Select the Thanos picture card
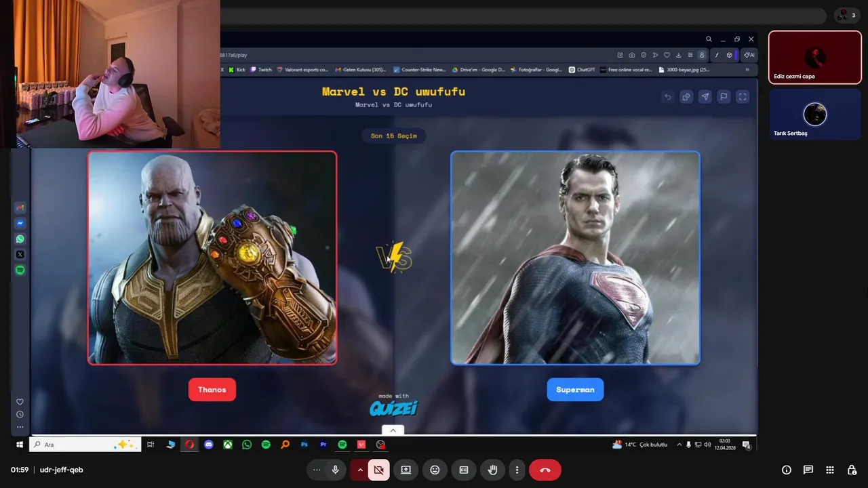 click(212, 258)
